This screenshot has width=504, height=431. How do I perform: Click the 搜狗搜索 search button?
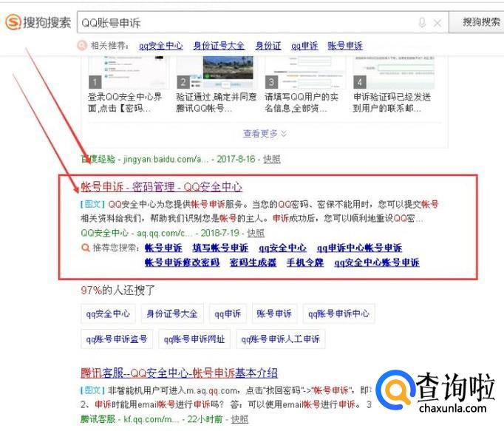(477, 22)
